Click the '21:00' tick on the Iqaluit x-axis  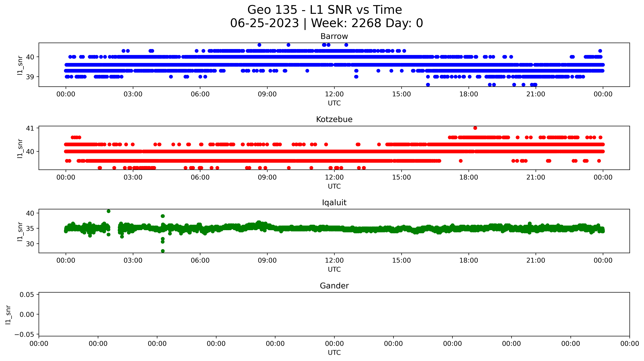(536, 261)
